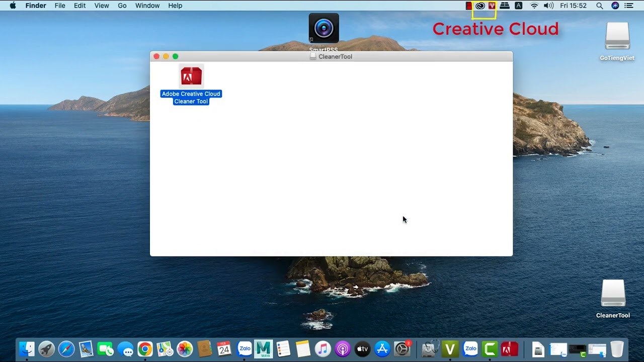Click the red film strip menu bar icon
Image resolution: width=644 pixels, height=362 pixels.
tap(469, 6)
